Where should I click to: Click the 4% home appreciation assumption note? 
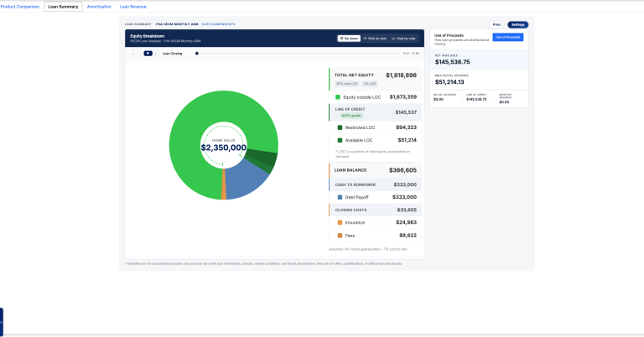click(x=367, y=249)
